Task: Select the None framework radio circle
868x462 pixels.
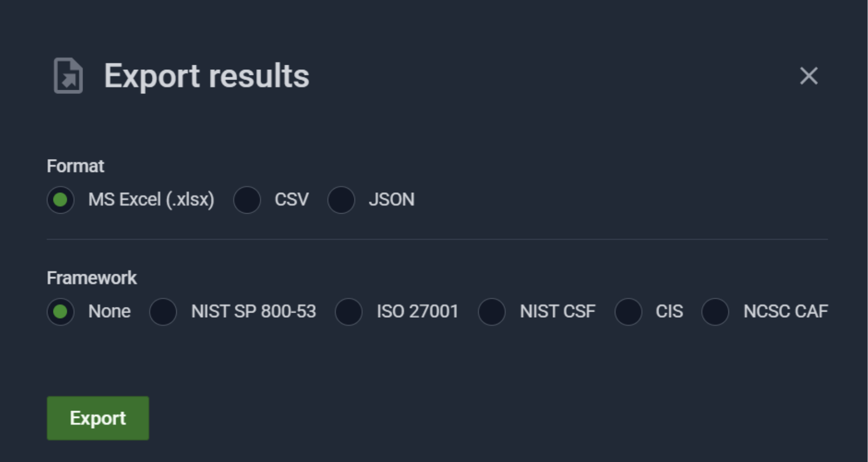Action: [x=61, y=312]
